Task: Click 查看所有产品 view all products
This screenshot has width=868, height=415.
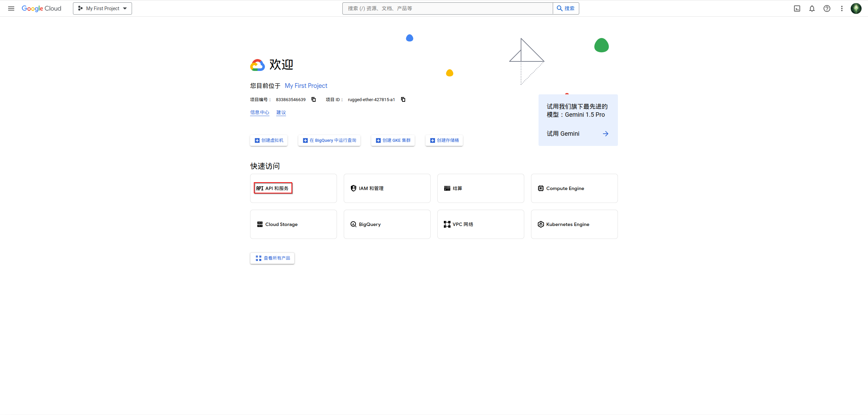Action: pos(272,258)
